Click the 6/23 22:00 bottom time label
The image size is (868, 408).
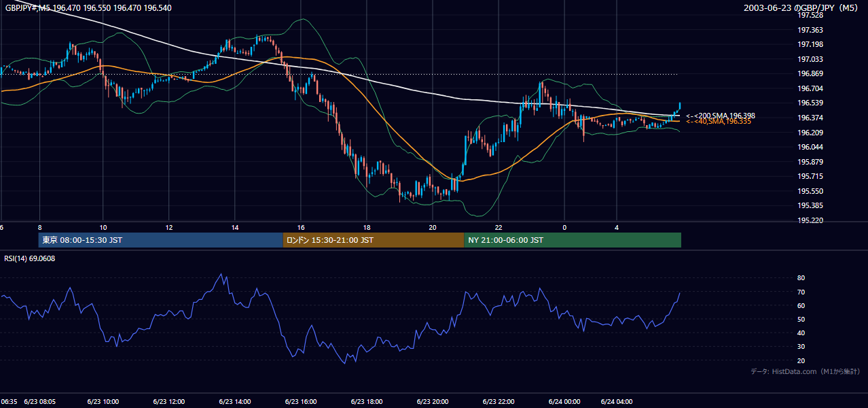pos(499,401)
